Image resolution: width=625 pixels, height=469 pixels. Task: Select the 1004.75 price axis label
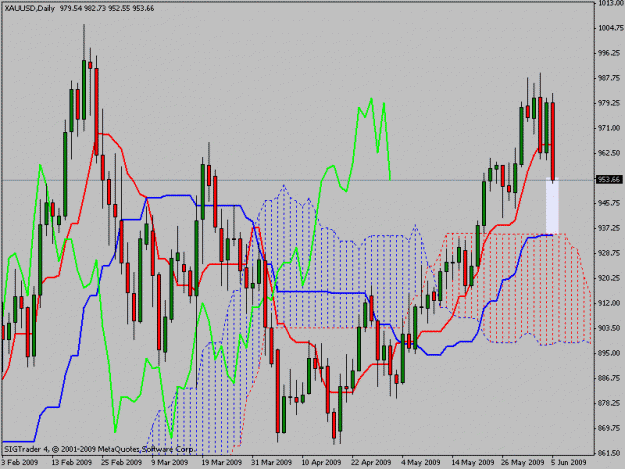(610, 28)
